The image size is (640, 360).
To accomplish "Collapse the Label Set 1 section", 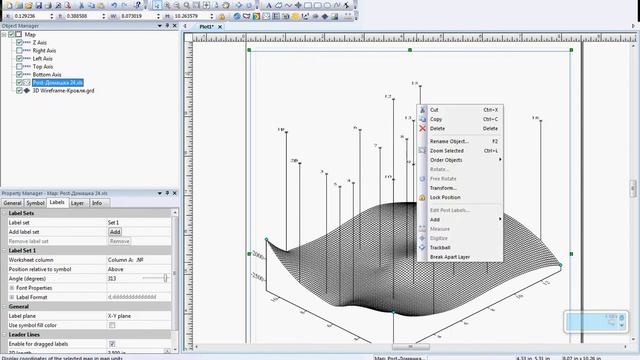I will (x=4, y=250).
